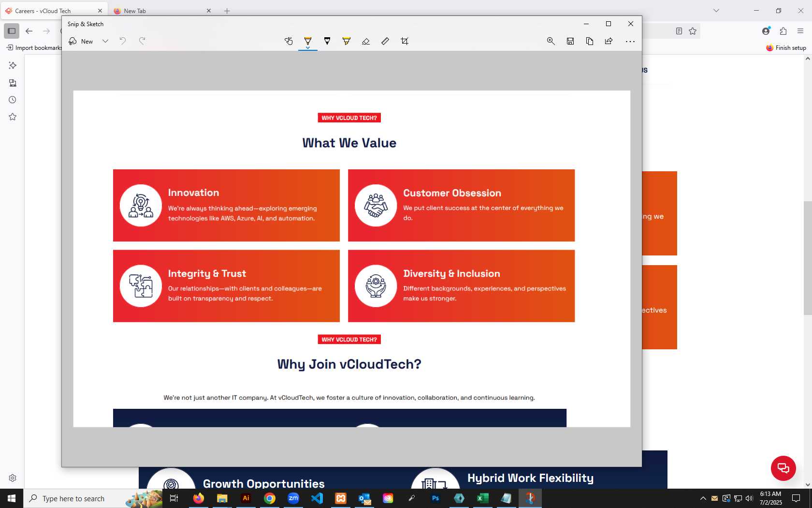Open the Windows notification center

click(796, 498)
